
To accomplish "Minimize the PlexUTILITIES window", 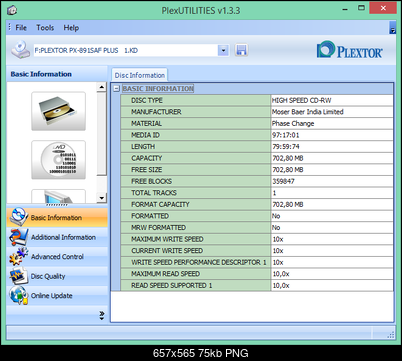I will click(x=345, y=9).
